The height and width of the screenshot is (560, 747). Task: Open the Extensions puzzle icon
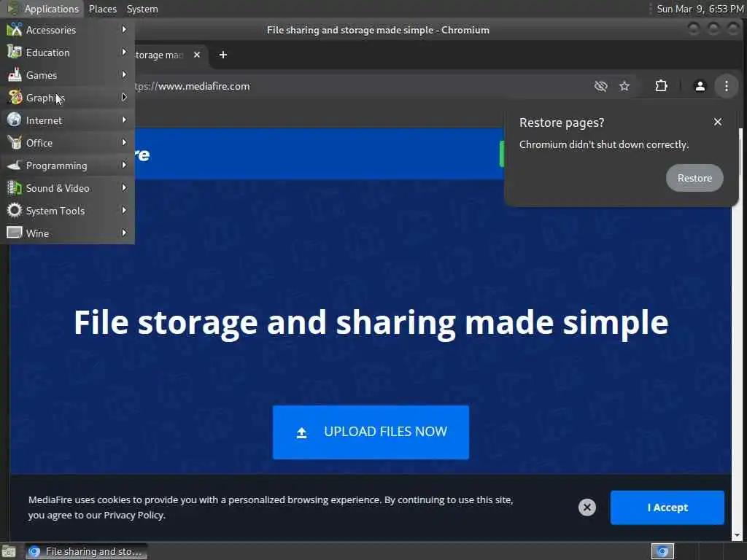(661, 86)
